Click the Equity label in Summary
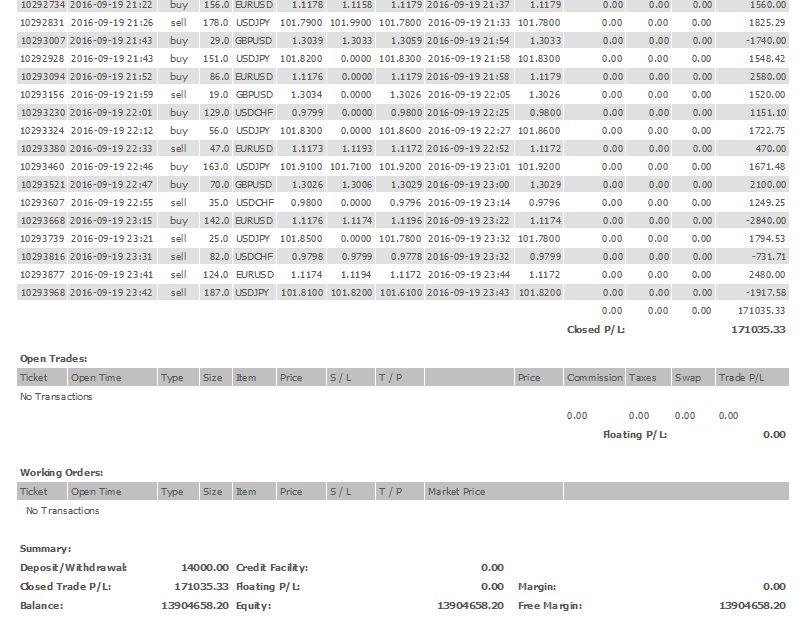Screen dimensions: 811x628 pos(253,605)
